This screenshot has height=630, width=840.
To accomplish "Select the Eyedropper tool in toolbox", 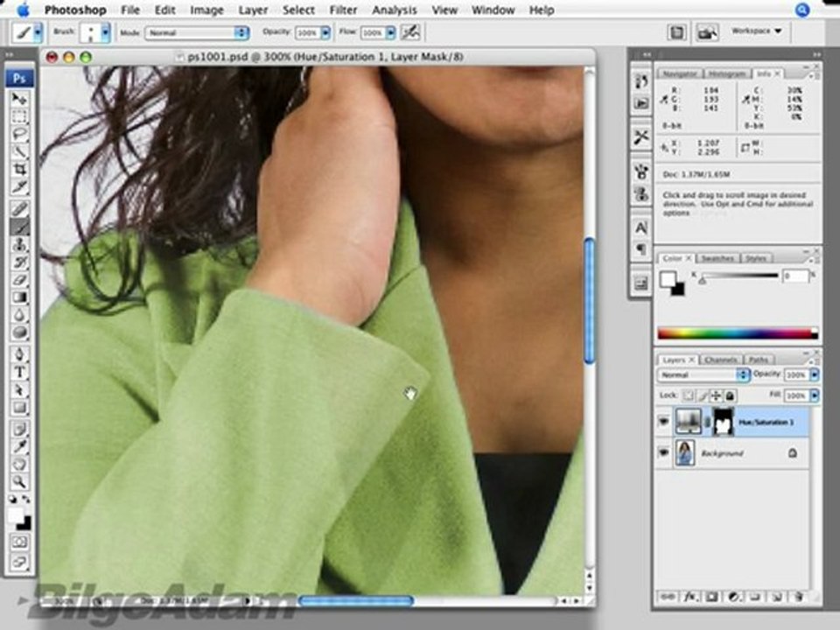I will click(x=19, y=446).
